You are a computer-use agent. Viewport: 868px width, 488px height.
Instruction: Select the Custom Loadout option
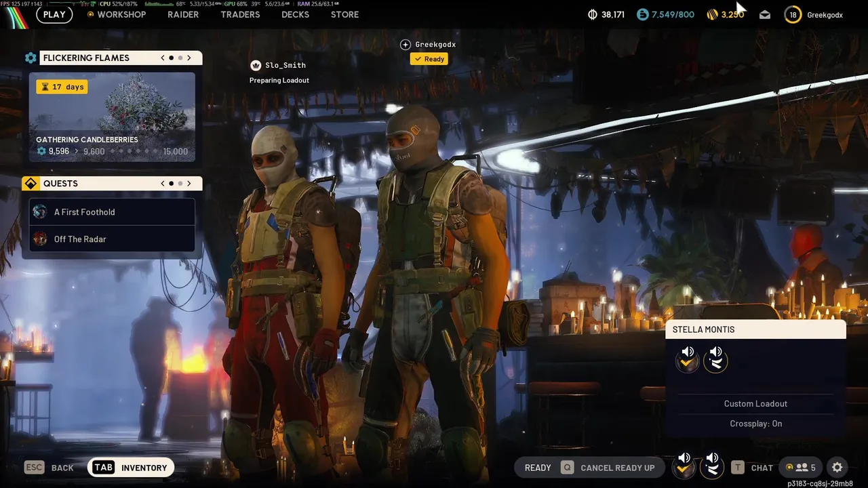coord(755,404)
